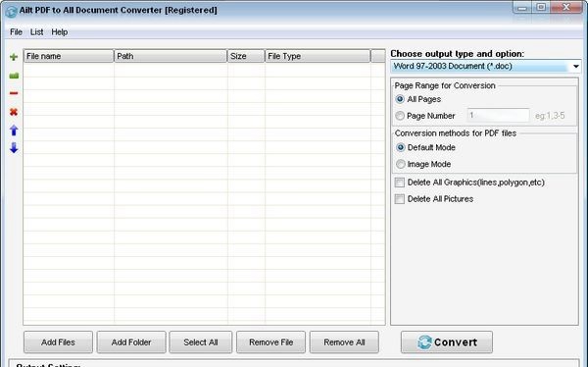Click the red minus remove file icon
588x367 pixels.
point(14,93)
